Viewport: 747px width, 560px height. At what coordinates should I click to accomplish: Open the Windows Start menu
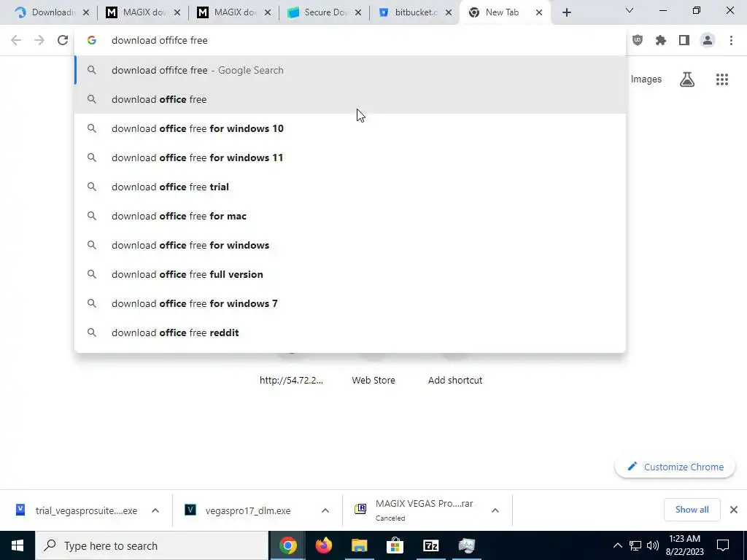(x=18, y=545)
